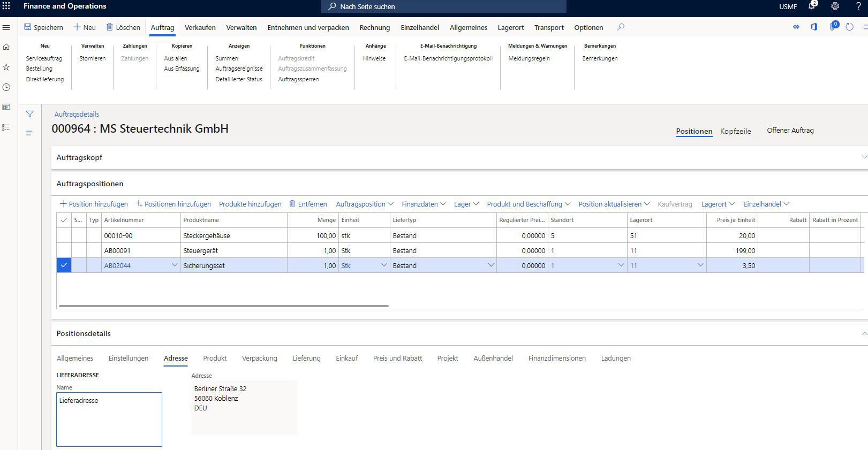This screenshot has width=868, height=450.
Task: Open Workspaces icon in sidebar
Action: 6,107
